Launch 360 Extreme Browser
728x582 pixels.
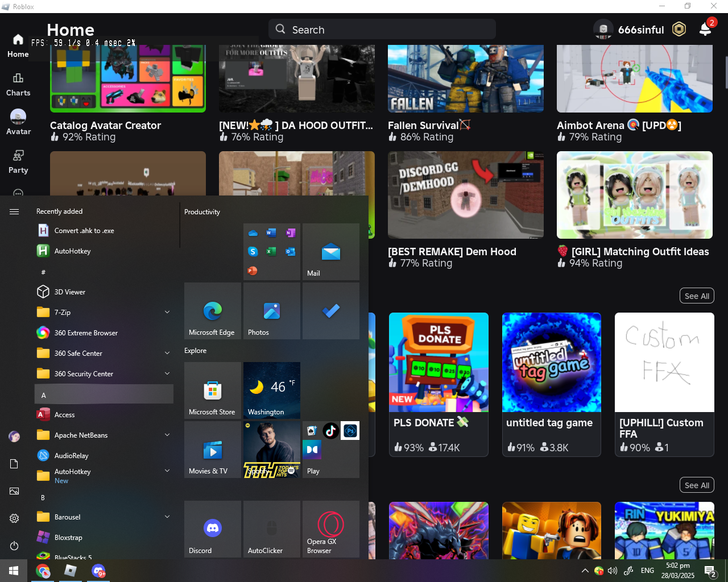(x=104, y=333)
